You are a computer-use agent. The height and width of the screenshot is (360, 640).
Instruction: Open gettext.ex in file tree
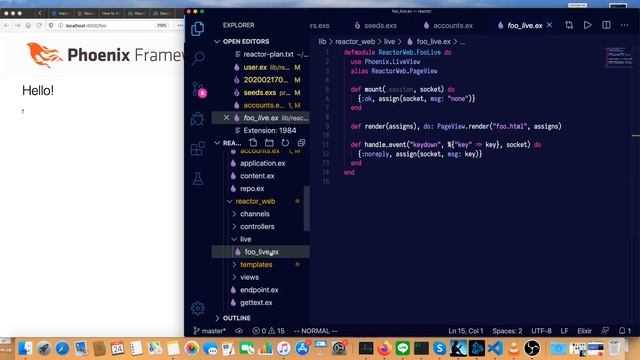click(x=256, y=302)
